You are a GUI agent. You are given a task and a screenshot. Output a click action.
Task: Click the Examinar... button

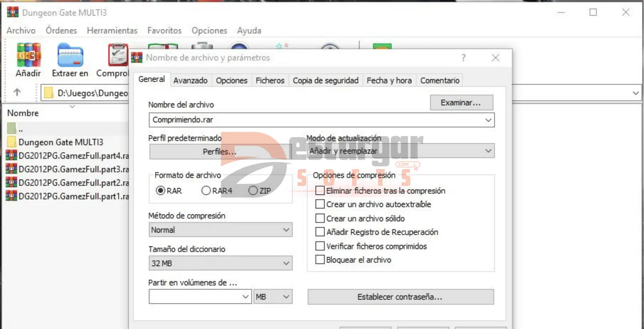(x=461, y=103)
